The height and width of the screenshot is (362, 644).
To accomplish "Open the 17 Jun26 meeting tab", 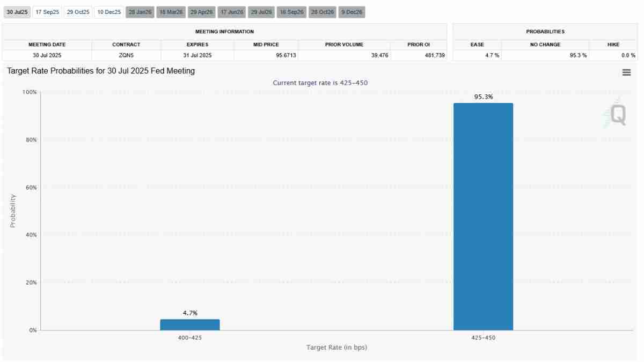I will [232, 12].
